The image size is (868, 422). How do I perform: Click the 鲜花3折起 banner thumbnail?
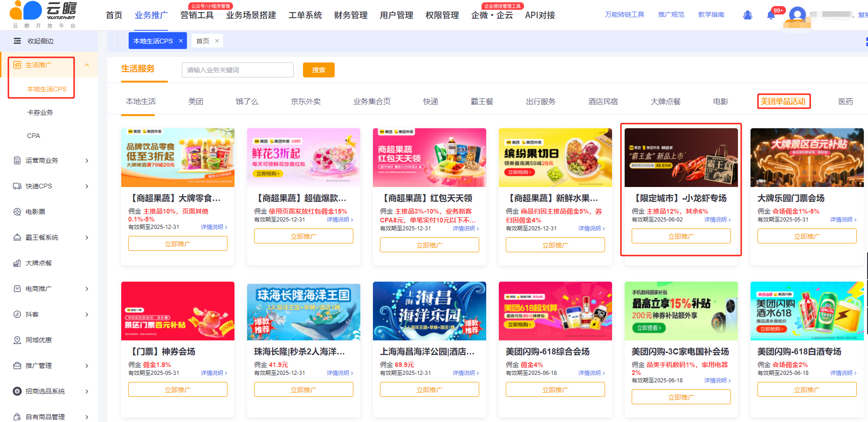pos(303,158)
